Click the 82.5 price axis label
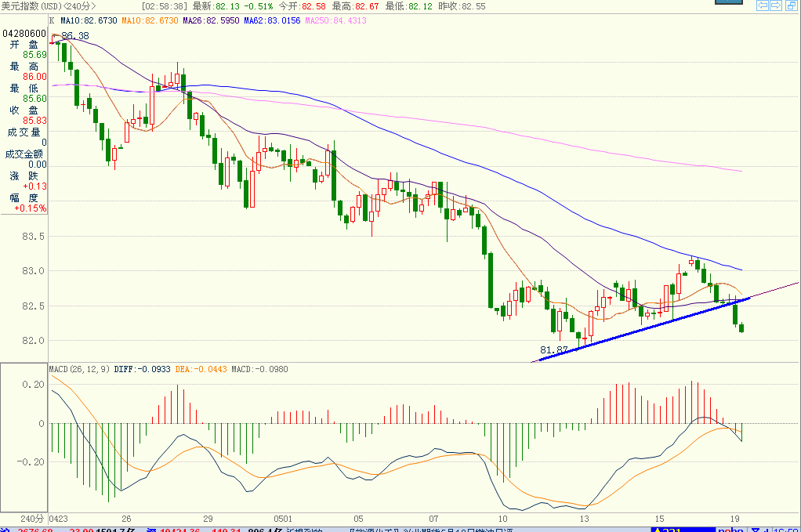This screenshot has width=801, height=532. 33,306
